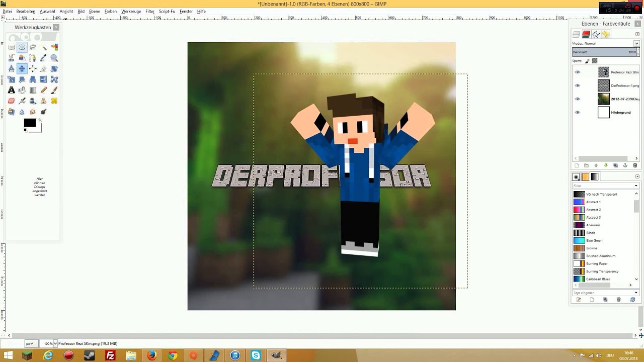The image size is (644, 362).
Task: Open the Farben menu
Action: tap(111, 11)
